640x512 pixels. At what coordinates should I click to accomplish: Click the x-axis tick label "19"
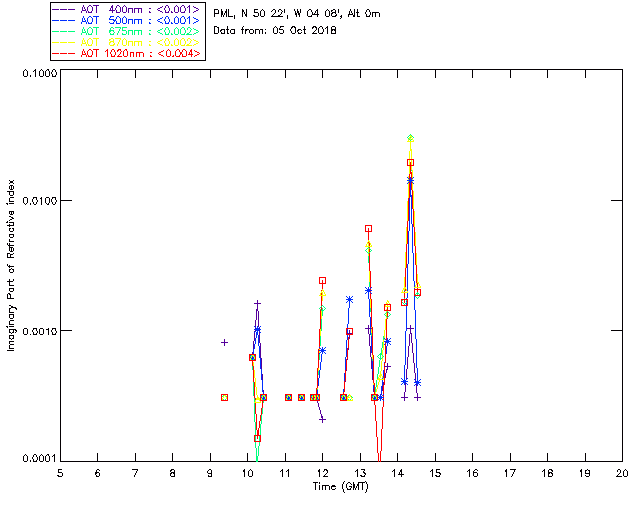(x=585, y=474)
